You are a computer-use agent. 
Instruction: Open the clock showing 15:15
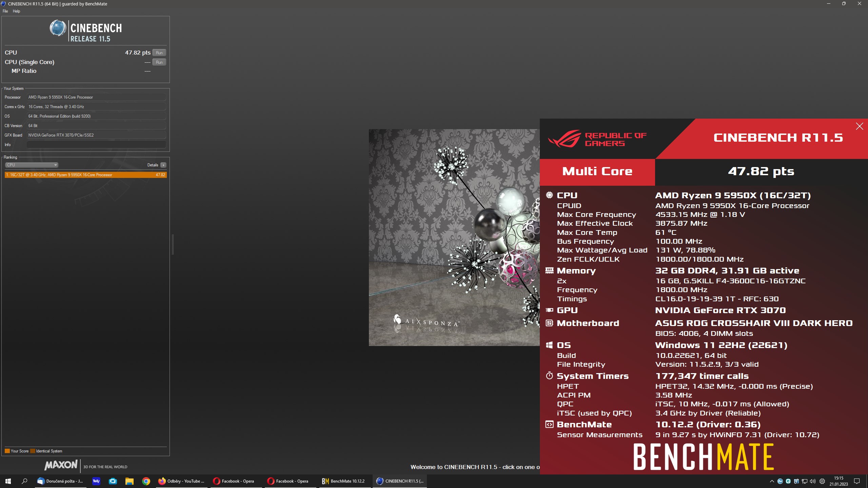point(839,481)
